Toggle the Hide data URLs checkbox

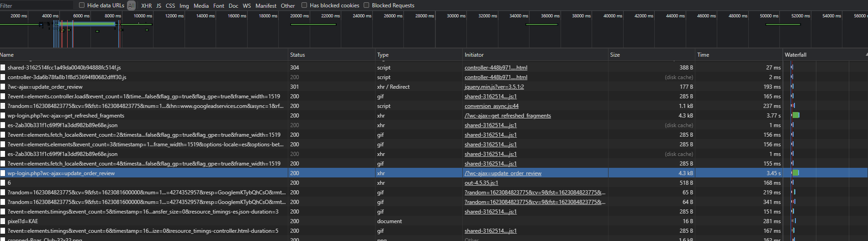click(82, 5)
